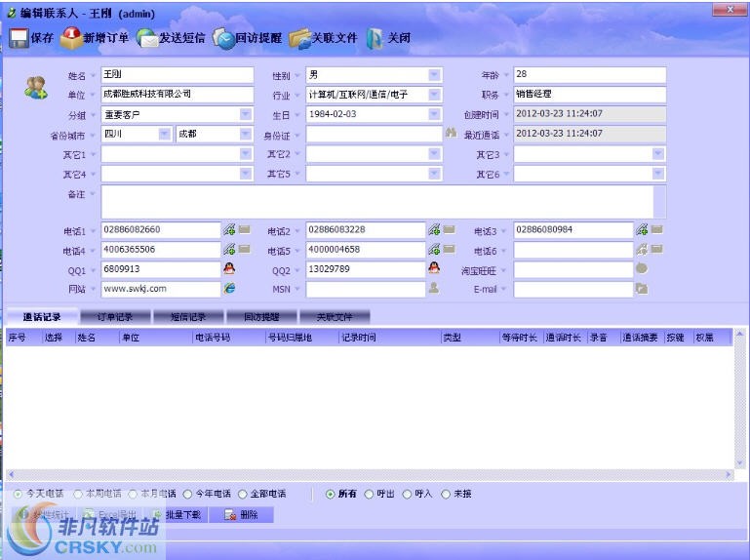Select the 呼入 incoming radio button
750x560 pixels.
coord(407,494)
